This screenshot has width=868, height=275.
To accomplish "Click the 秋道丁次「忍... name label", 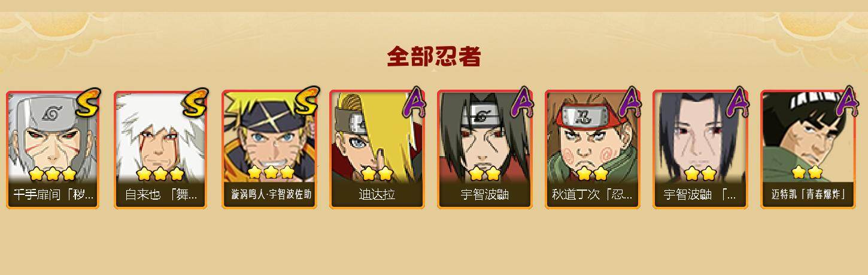I will tap(592, 195).
